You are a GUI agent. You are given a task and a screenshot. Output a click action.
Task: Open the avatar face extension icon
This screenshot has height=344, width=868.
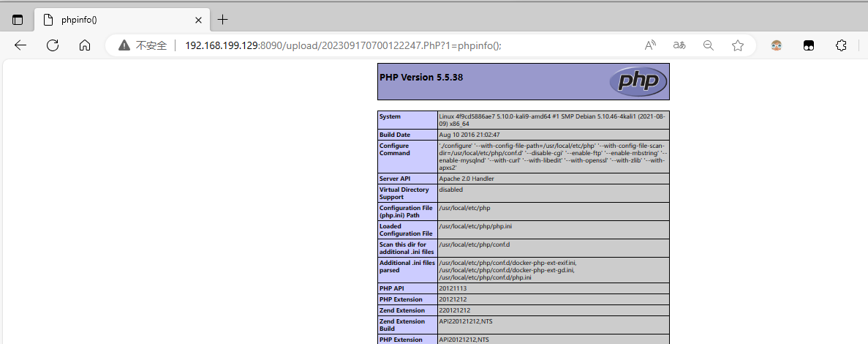point(777,45)
